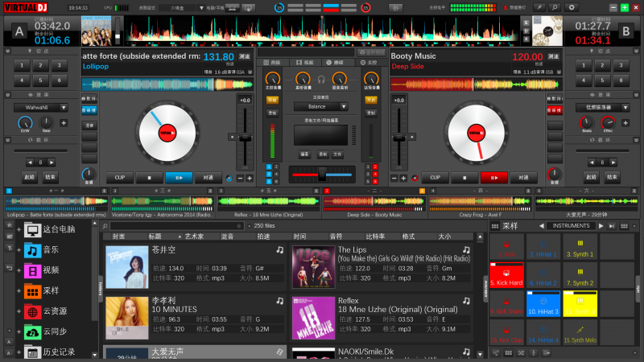Toggle deck B red loop-mode button

(x=555, y=110)
